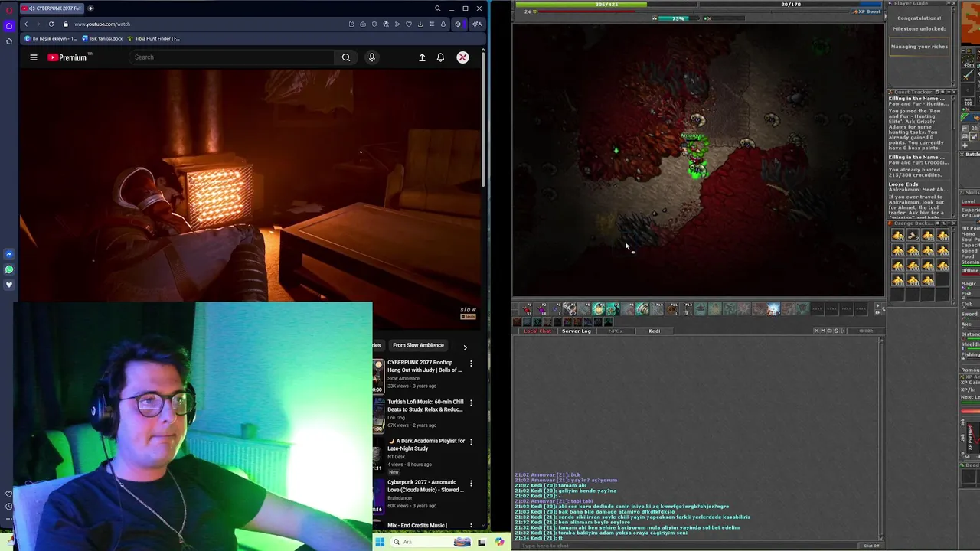Open the Opera sidebar home icon
Viewport: 980px width, 551px height.
9,26
